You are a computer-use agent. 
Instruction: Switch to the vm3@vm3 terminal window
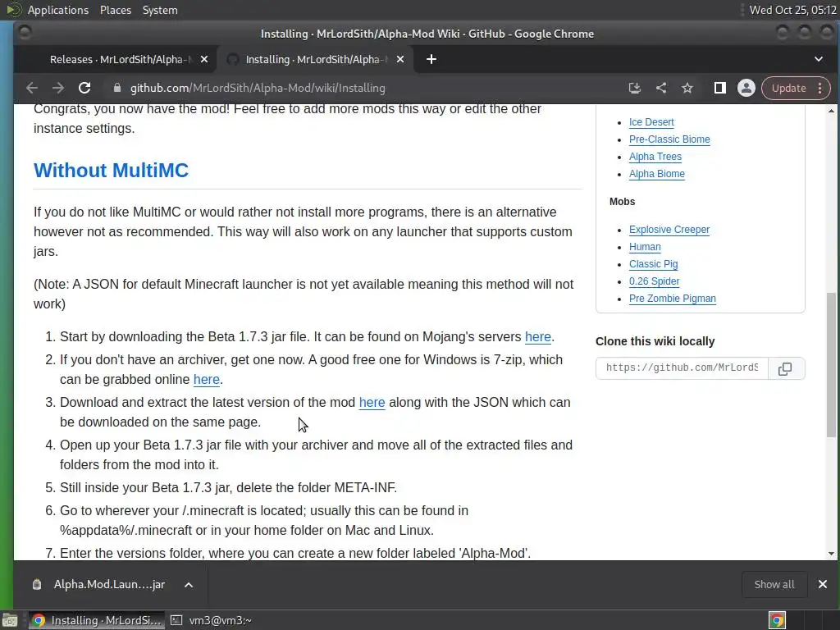[211, 620]
